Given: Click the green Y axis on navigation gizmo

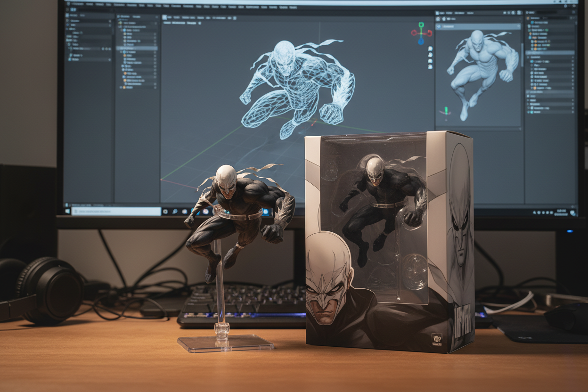Looking at the screenshot, I should click(421, 24).
